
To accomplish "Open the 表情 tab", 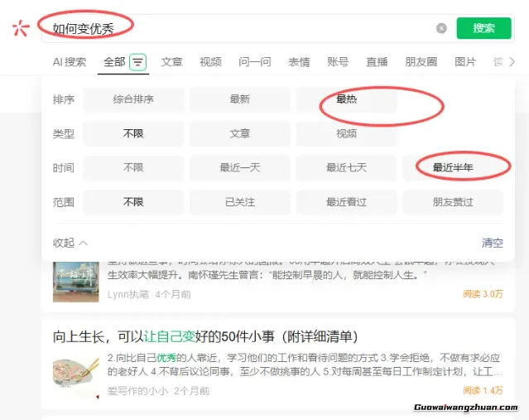I will pyautogui.click(x=299, y=62).
